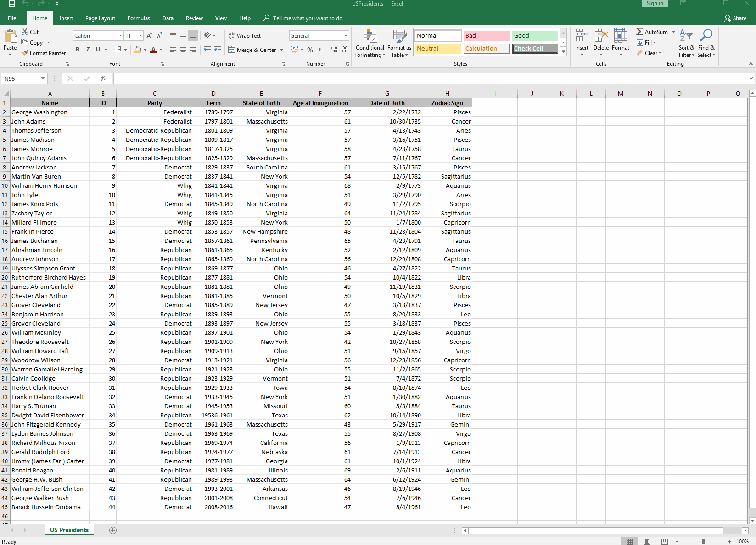Toggle Wrap Text

tap(245, 35)
